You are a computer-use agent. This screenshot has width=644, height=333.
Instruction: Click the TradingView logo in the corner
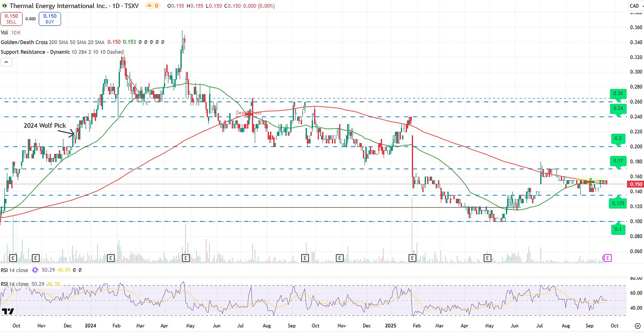(x=8, y=311)
